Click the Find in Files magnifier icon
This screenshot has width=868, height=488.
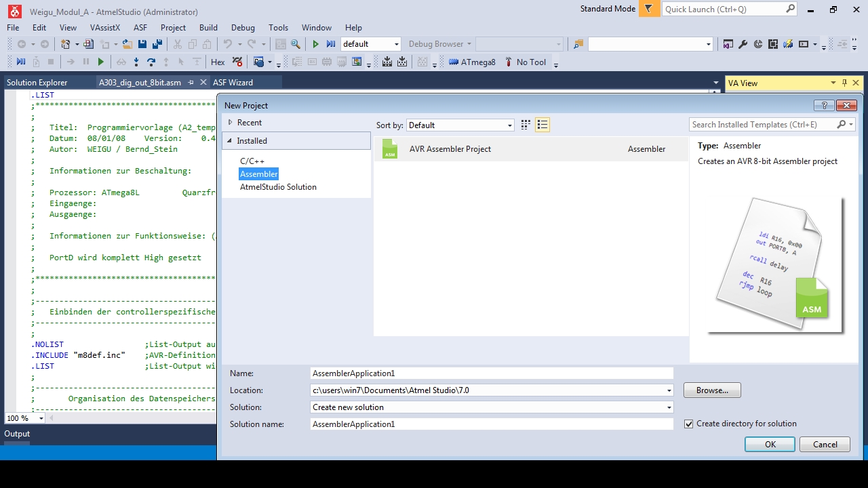296,44
